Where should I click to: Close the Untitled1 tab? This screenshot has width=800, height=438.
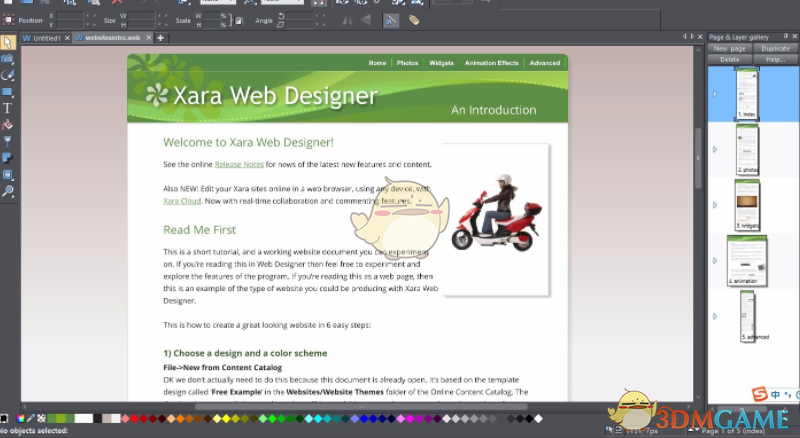point(67,38)
